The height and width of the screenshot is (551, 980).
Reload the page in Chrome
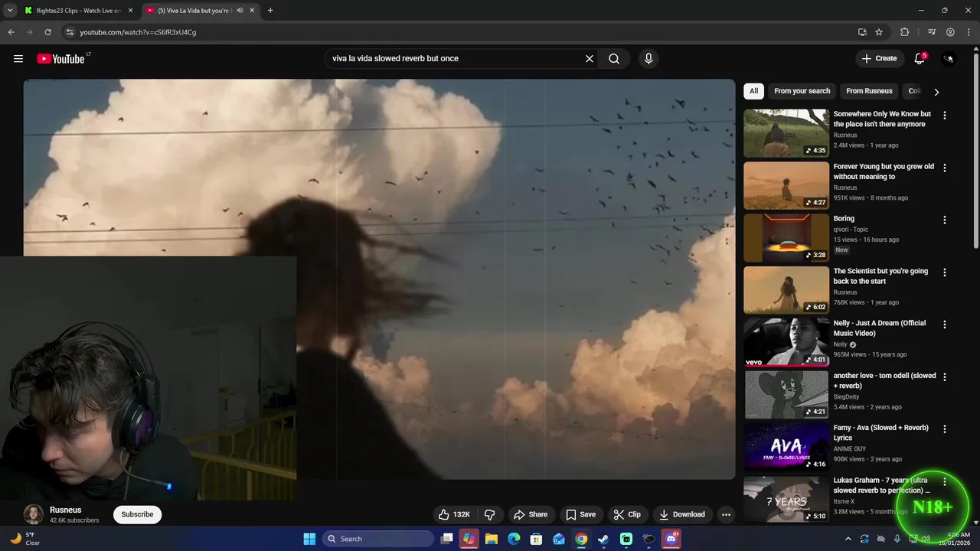click(x=47, y=32)
